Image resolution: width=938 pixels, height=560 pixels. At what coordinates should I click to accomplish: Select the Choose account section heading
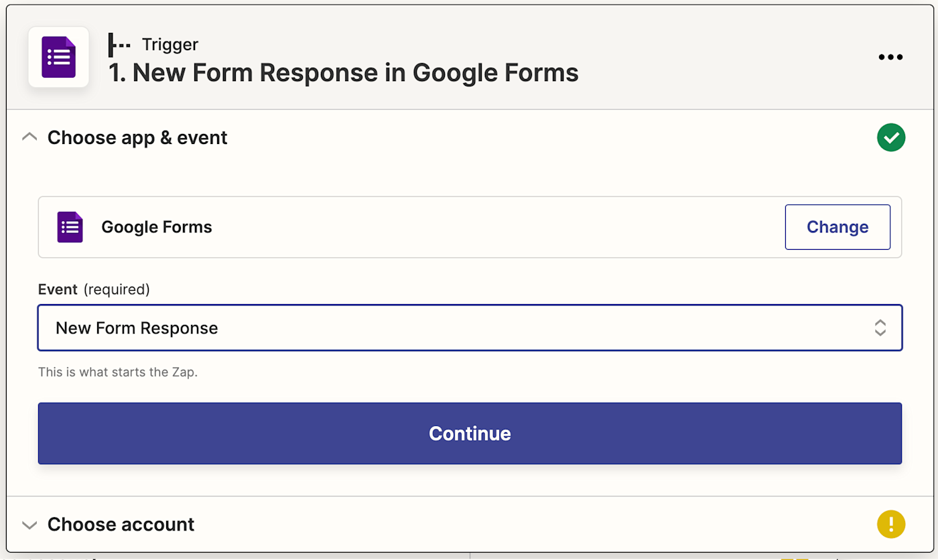pyautogui.click(x=121, y=524)
